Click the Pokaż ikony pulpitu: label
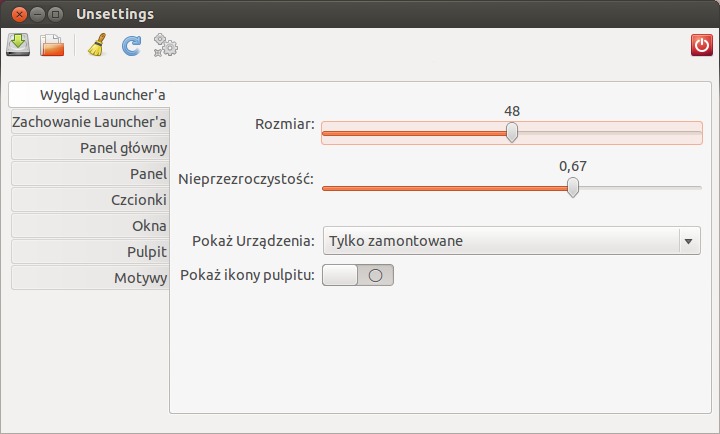Screen dimensions: 720x434 [247, 275]
